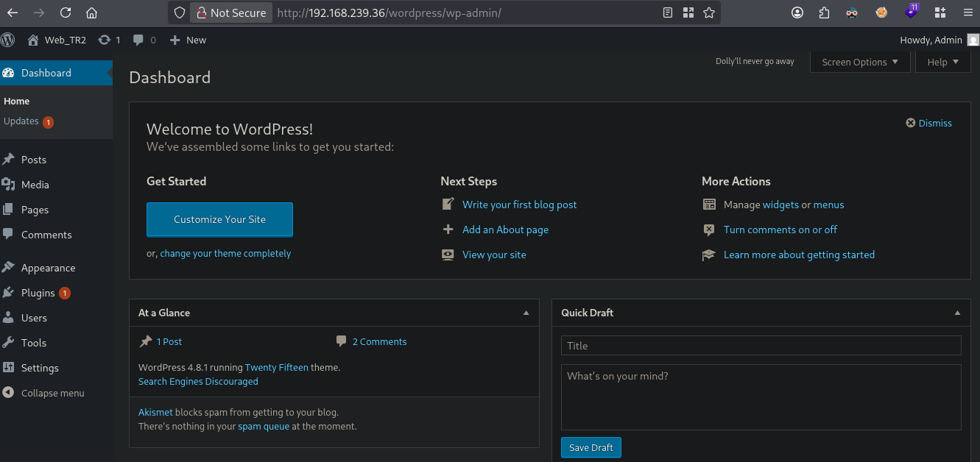
Task: Collapse the At a Glance widget arrow
Action: coord(526,313)
